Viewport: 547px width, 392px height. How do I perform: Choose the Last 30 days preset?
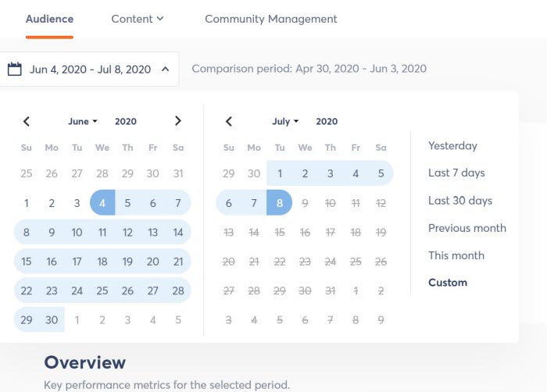tap(460, 201)
